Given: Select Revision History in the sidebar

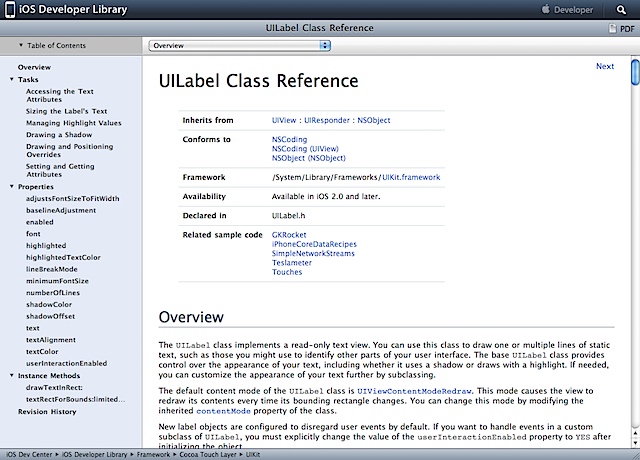Looking at the screenshot, I should 46,411.
